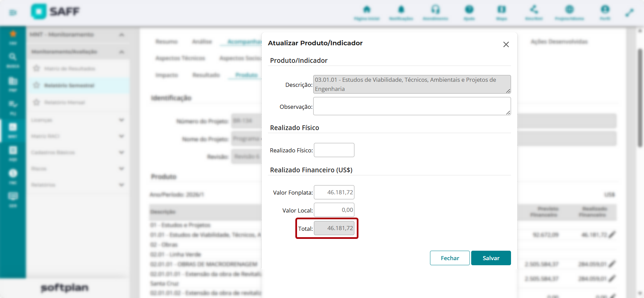Open the magnifier search icon in sidebar

point(12,57)
